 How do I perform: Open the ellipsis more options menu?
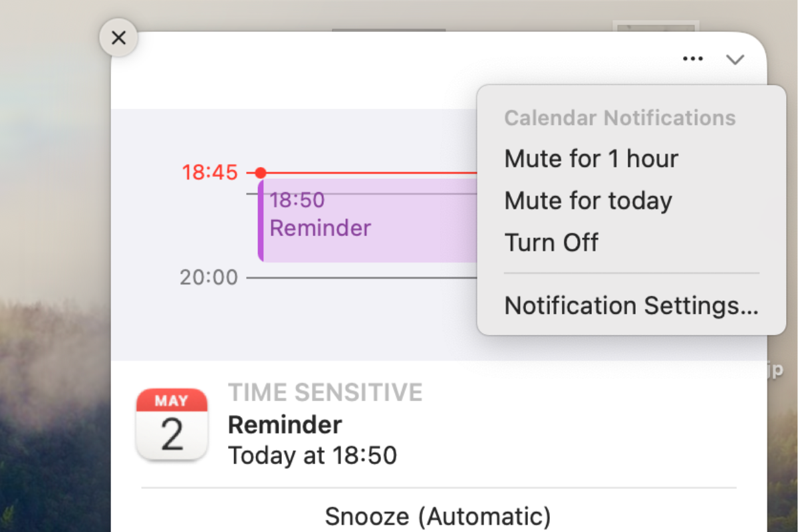tap(693, 59)
